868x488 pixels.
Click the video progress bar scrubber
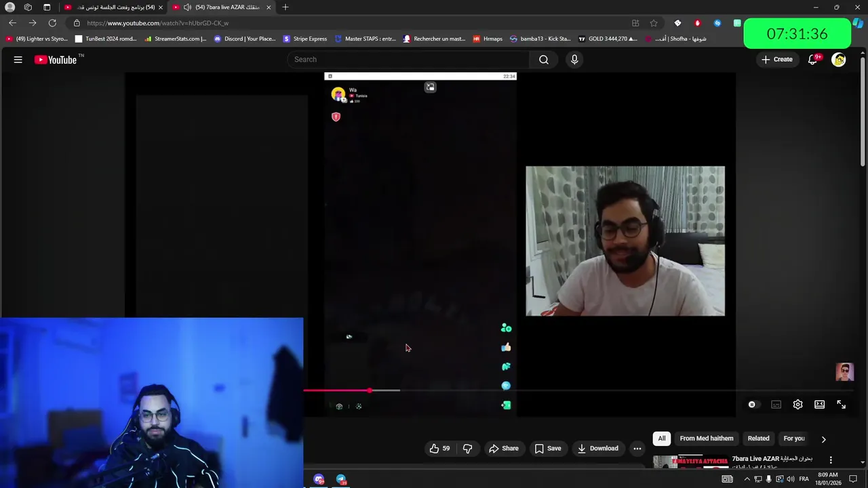[370, 390]
